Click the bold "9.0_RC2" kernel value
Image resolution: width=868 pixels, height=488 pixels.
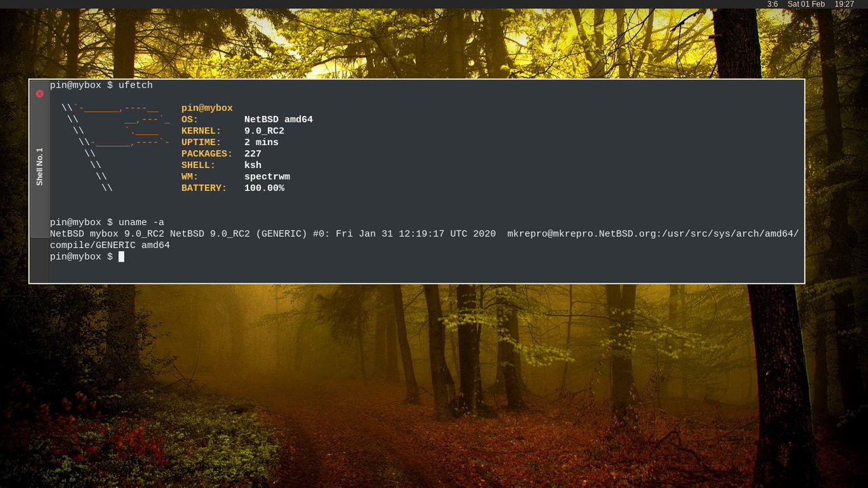tap(264, 131)
